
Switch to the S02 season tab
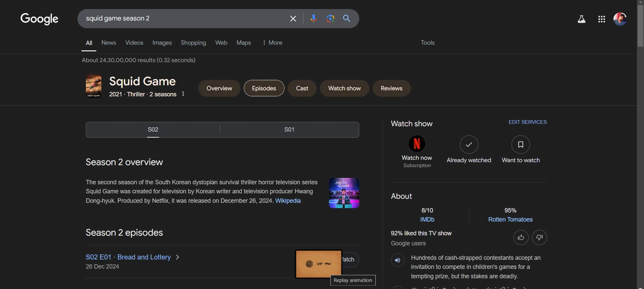point(153,129)
